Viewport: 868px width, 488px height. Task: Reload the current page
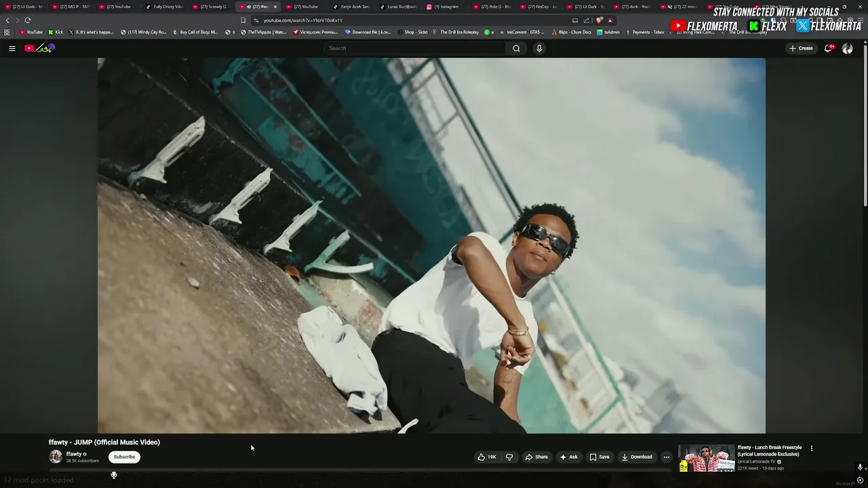(28, 20)
